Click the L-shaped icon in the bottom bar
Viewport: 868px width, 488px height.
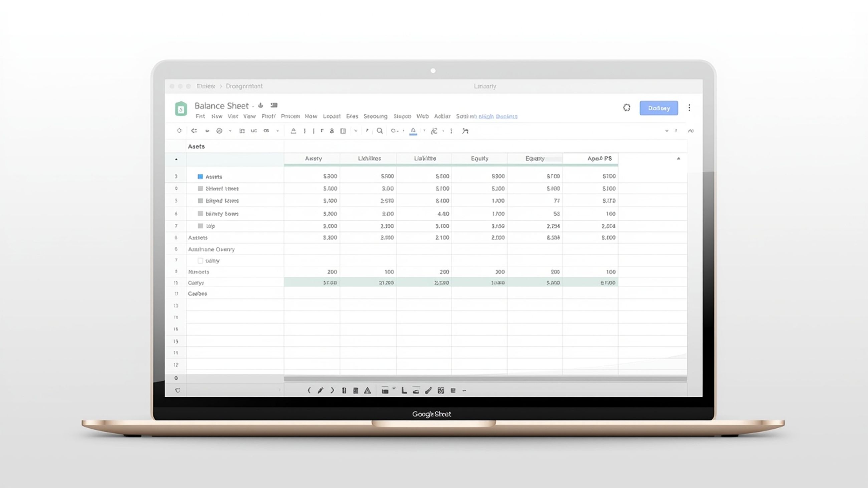tap(404, 390)
